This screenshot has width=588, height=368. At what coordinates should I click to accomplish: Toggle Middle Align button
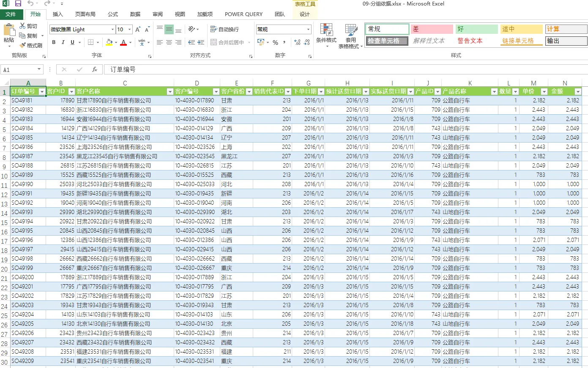tap(169, 29)
